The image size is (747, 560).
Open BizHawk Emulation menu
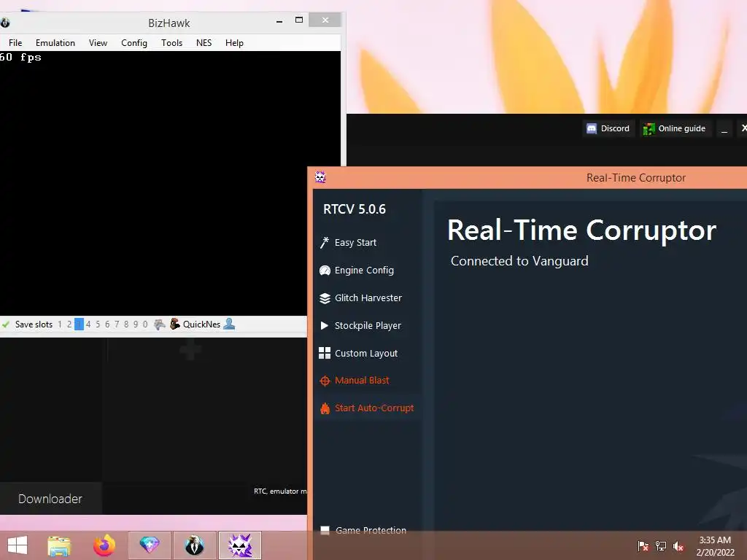55,43
